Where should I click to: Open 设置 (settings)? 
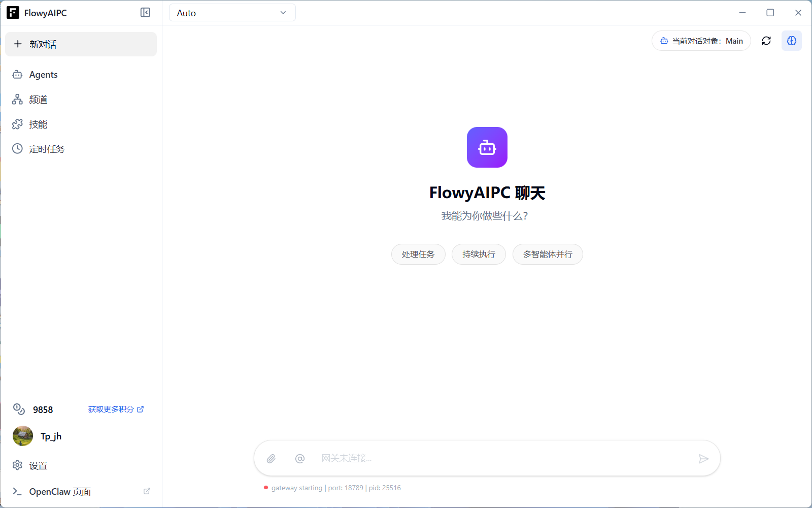(38, 465)
